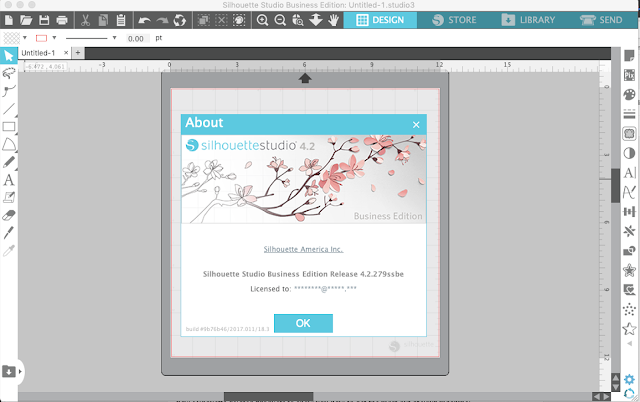Switch to the STORE tab
This screenshot has height=402, width=640.
[454, 20]
